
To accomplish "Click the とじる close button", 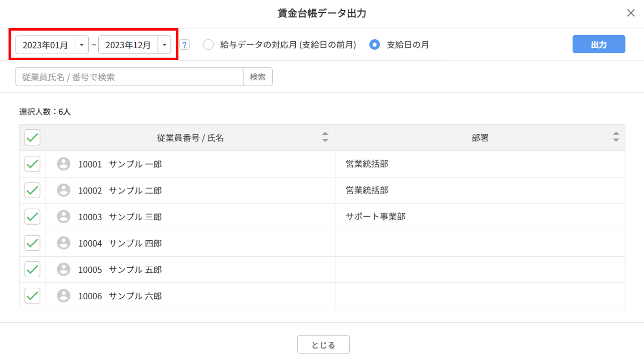I will coord(323,344).
